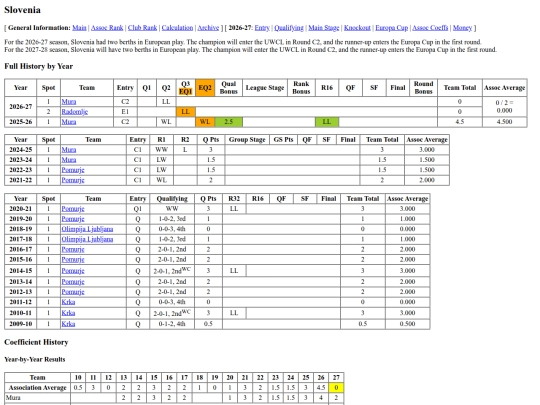The height and width of the screenshot is (405, 540).
Task: Open Pomurje link in 2016-17 row
Action: point(73,249)
